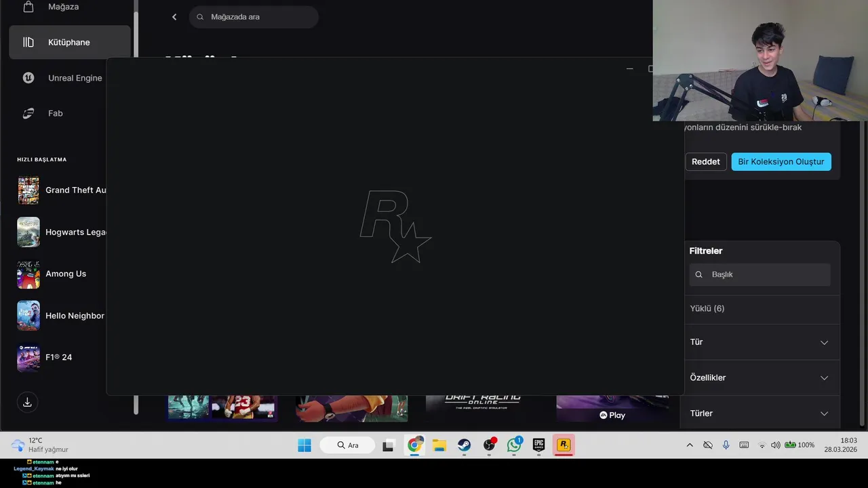Expand the Tür filter dropdown
Viewport: 868px width, 488px height.
(x=759, y=342)
